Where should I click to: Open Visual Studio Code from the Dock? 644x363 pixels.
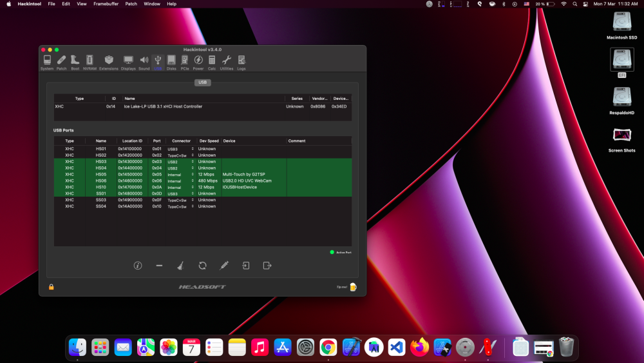397,348
